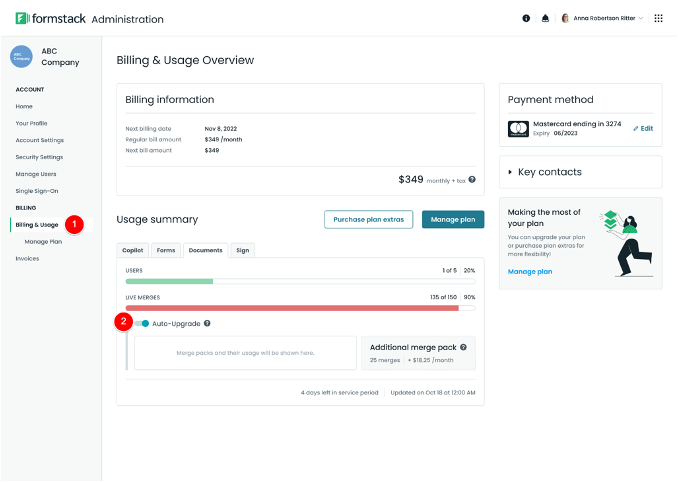This screenshot has height=482, width=678.
Task: Click the red Live Merges usage bar
Action: (292, 308)
